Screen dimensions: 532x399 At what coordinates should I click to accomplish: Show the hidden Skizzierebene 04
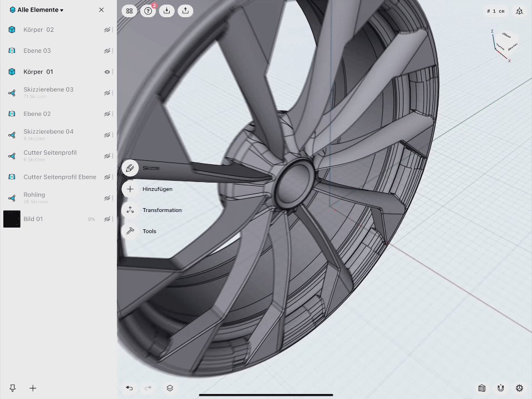click(107, 135)
